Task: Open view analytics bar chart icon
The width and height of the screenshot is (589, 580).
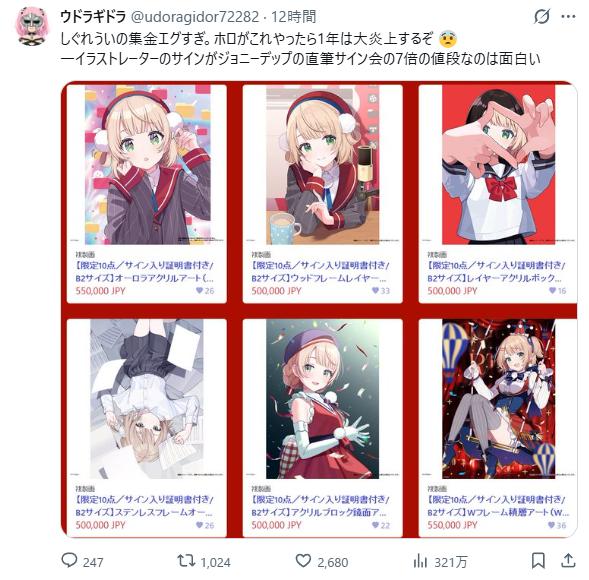Action: pyautogui.click(x=420, y=561)
